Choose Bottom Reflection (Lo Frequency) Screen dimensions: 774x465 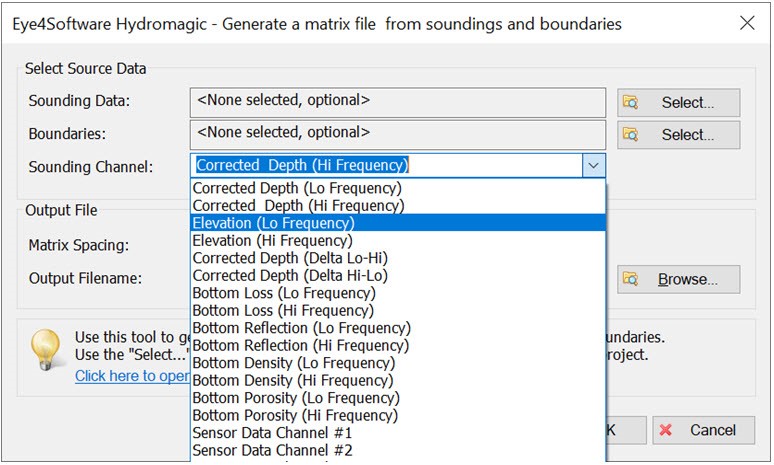398,328
